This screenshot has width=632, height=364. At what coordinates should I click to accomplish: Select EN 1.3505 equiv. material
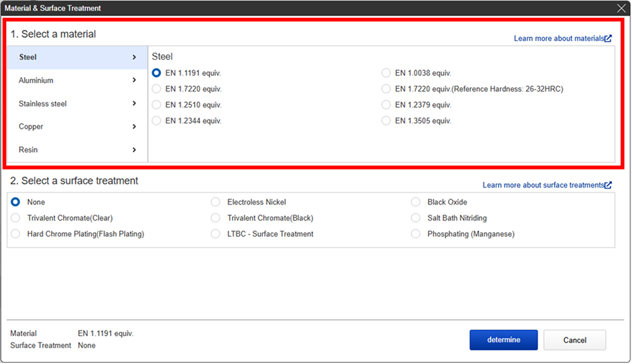click(386, 121)
